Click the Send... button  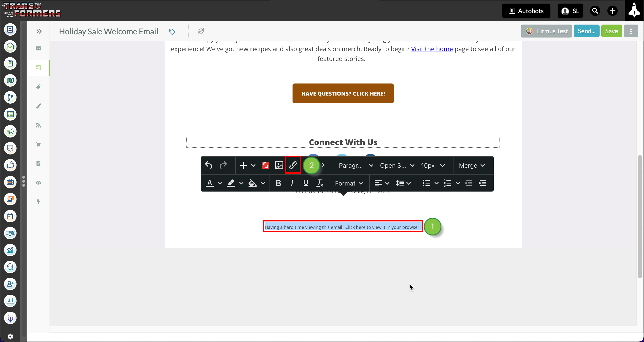click(x=586, y=31)
